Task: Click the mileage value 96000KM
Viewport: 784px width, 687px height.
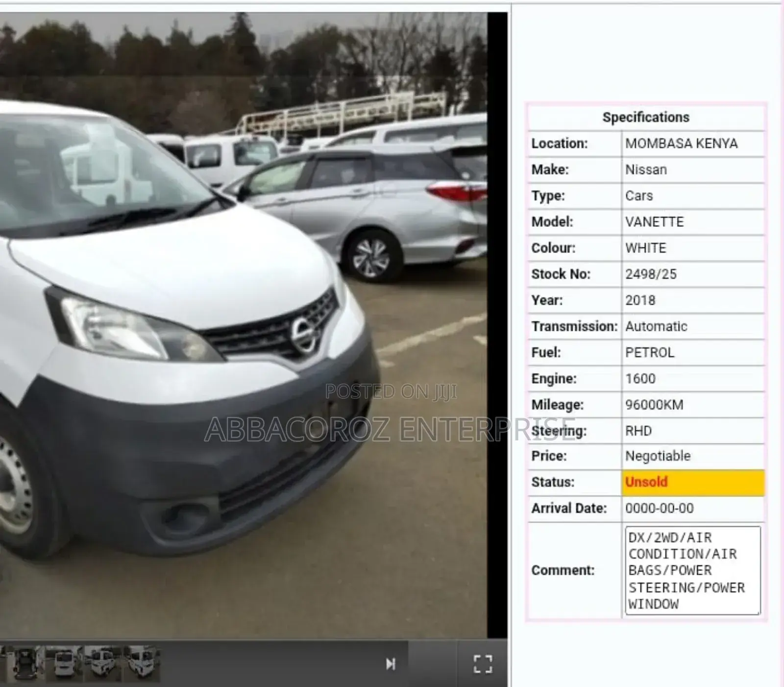Action: 654,405
